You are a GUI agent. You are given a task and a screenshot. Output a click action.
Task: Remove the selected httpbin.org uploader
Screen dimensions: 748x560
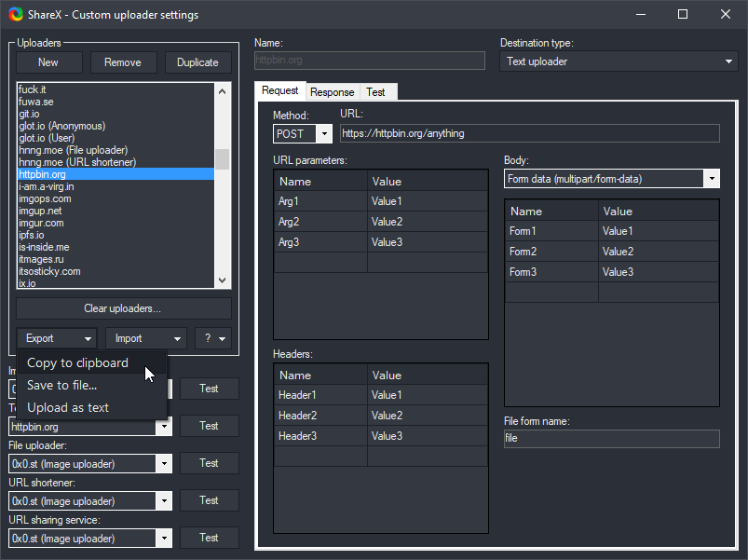coord(123,61)
